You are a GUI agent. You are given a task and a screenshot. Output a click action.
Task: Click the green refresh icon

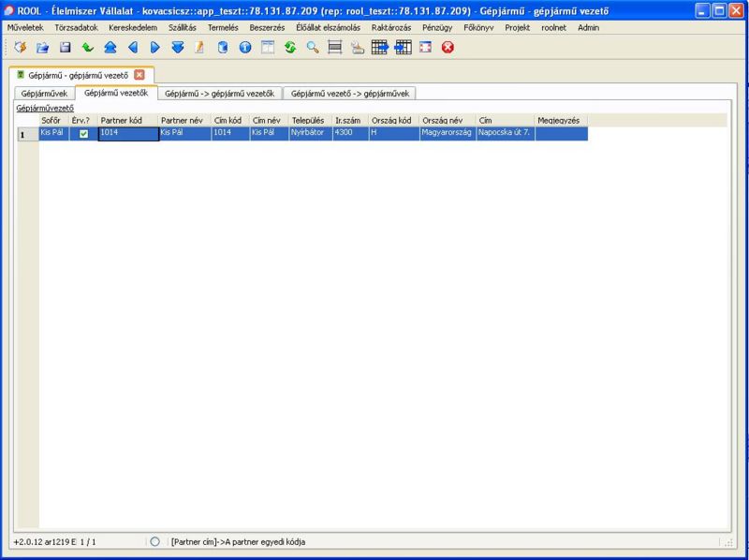coord(290,48)
